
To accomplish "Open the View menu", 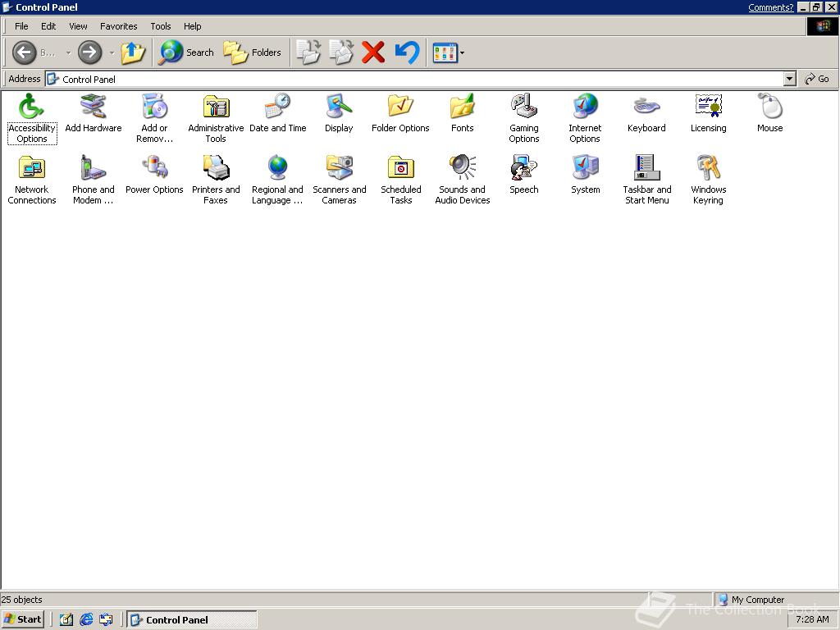I will (78, 26).
